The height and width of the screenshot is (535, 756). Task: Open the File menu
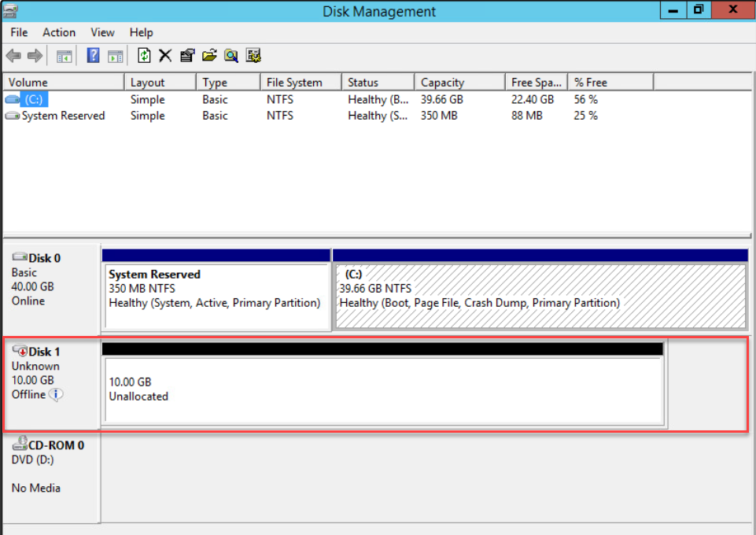18,32
